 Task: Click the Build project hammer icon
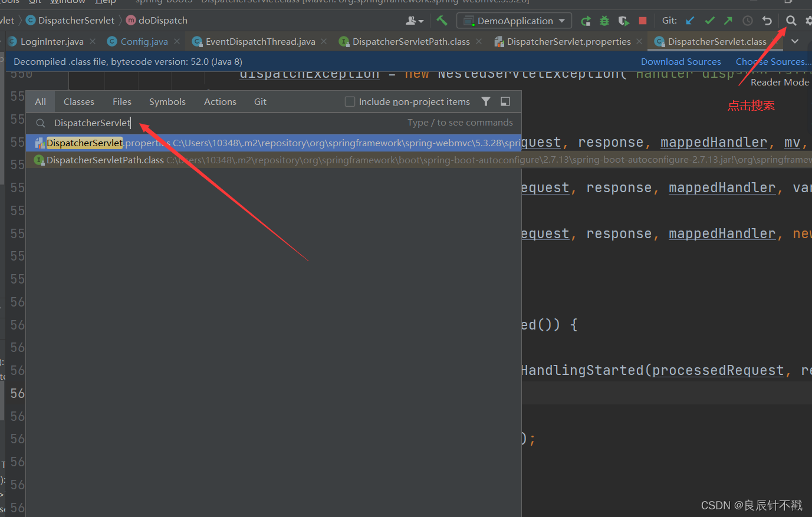(442, 21)
